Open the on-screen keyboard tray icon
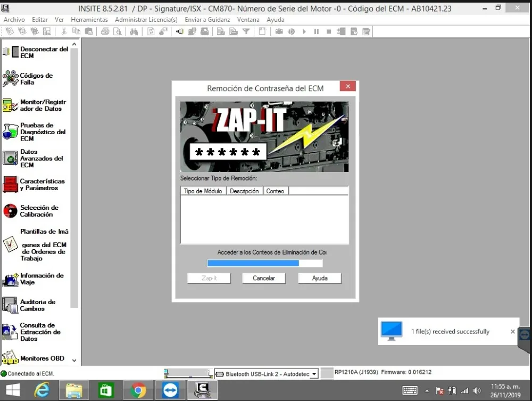This screenshot has width=532, height=401. [410, 390]
